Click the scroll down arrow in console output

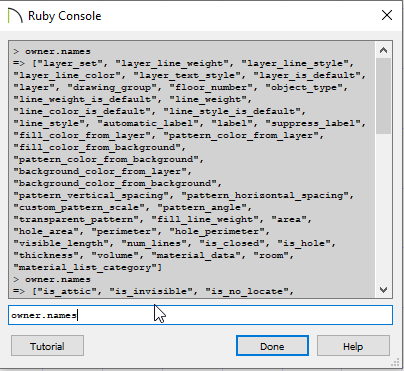click(x=383, y=290)
